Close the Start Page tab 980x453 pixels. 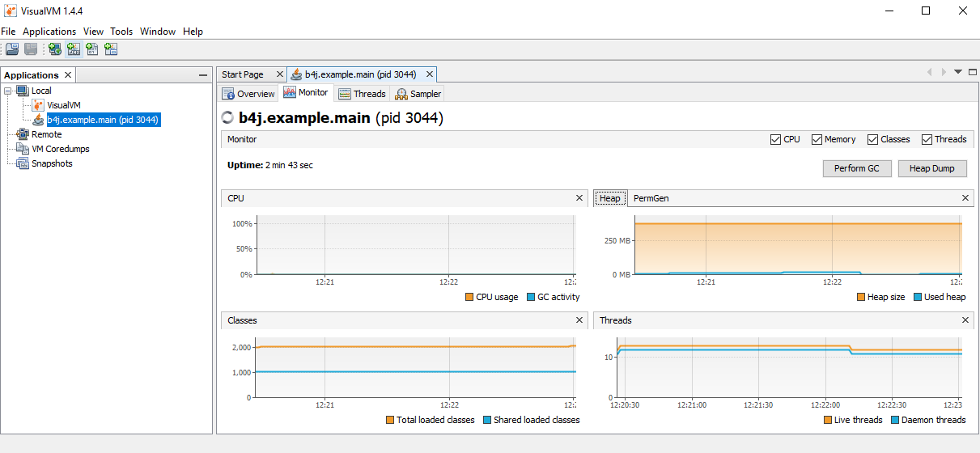[x=280, y=74]
